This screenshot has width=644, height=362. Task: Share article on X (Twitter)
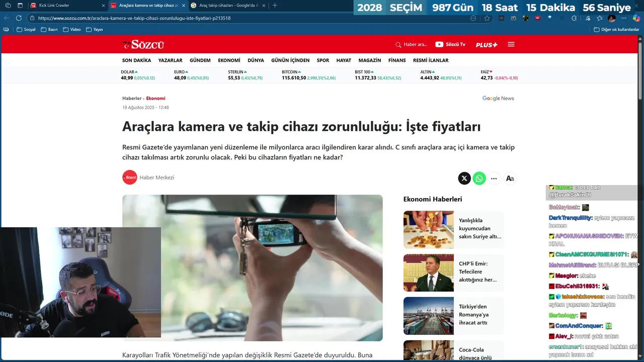tap(464, 178)
